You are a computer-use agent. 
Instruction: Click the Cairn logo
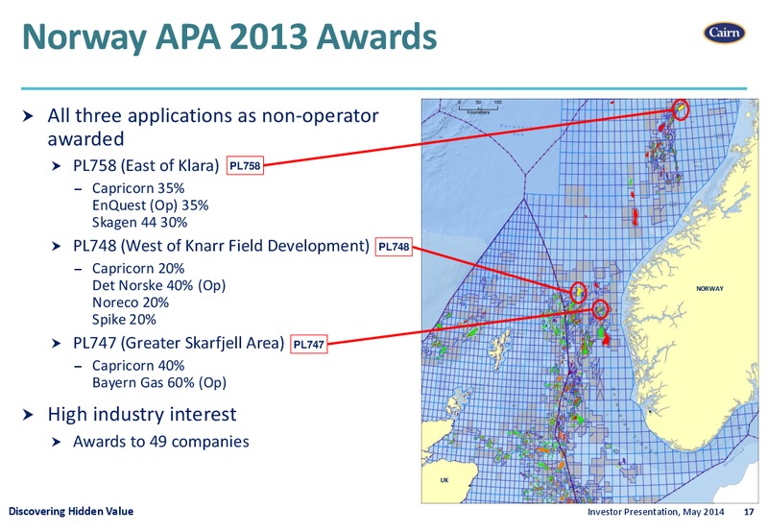725,33
